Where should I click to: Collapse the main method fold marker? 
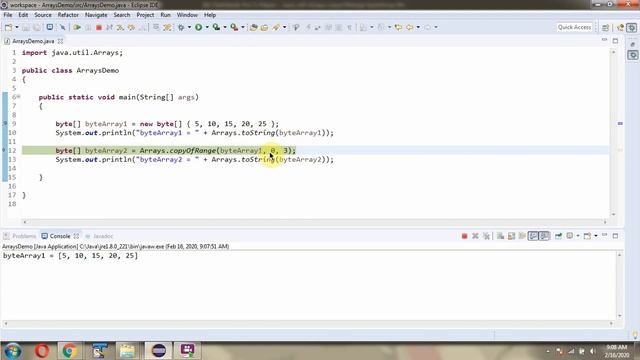click(x=19, y=97)
